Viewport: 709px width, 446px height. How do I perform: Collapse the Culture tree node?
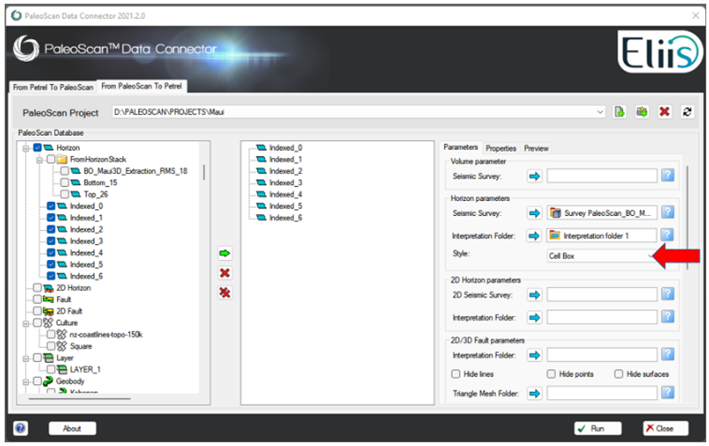[x=26, y=323]
